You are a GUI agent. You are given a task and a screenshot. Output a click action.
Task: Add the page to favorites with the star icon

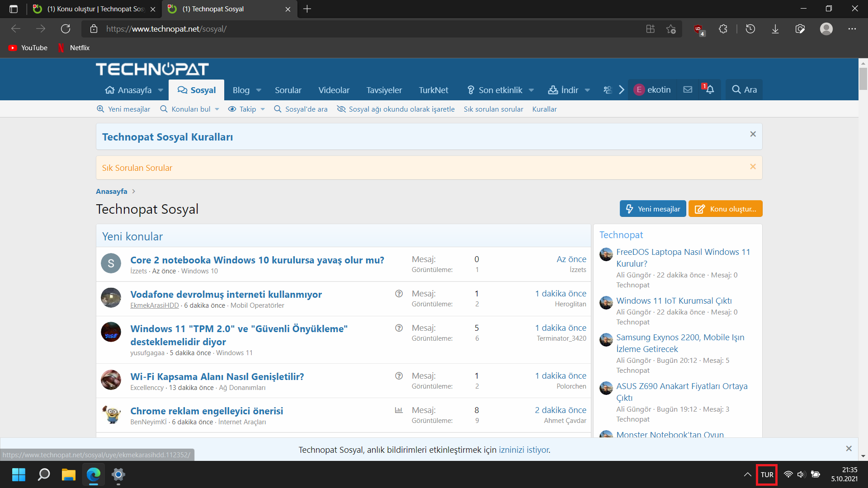click(671, 29)
